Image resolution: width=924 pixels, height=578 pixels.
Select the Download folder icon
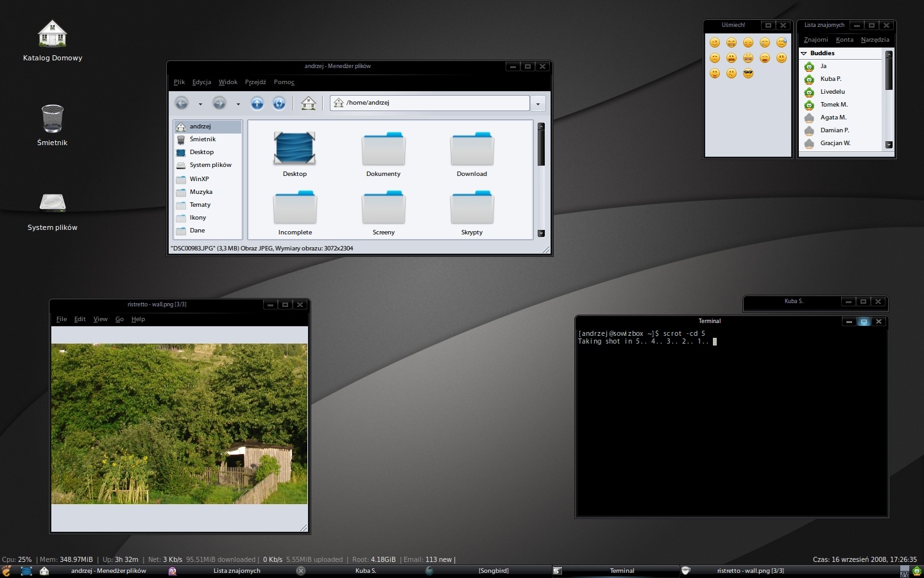pyautogui.click(x=472, y=148)
